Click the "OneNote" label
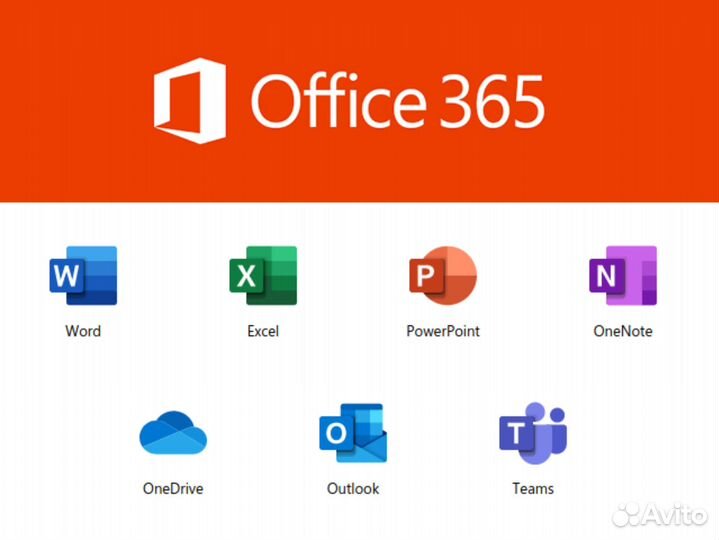719x540 pixels. point(623,331)
